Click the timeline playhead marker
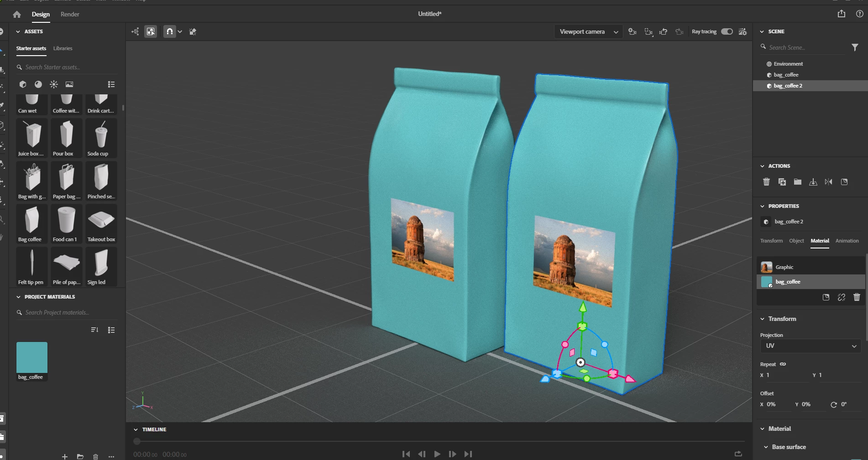Viewport: 868px width, 460px height. click(137, 441)
